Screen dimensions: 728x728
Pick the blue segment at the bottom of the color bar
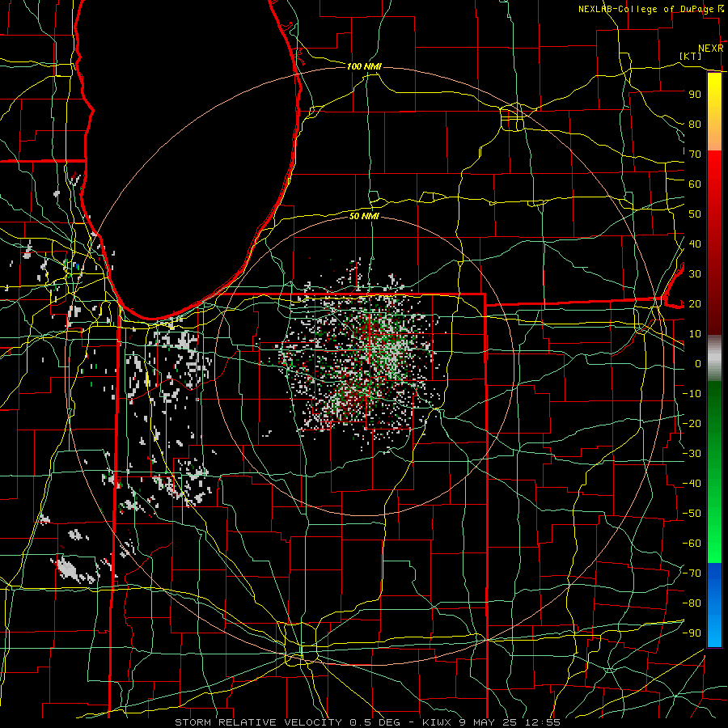[x=714, y=604]
